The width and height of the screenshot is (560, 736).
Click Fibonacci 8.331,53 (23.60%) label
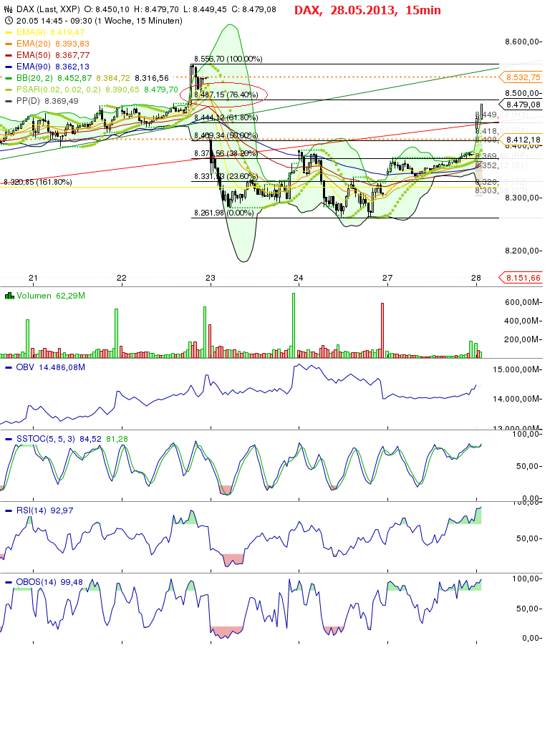(226, 176)
